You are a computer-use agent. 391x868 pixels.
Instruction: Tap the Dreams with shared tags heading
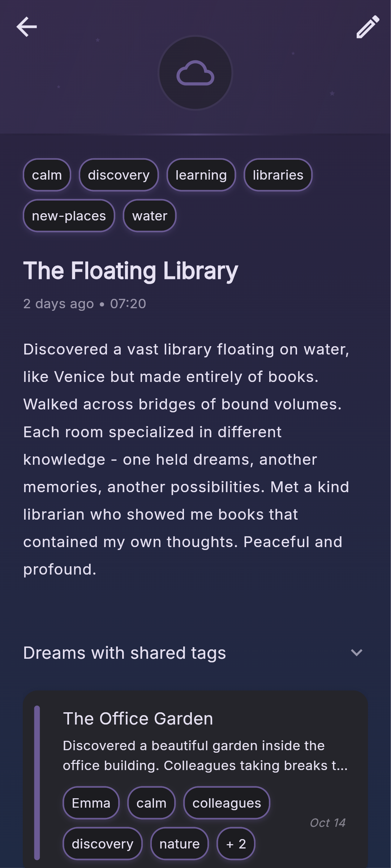[x=125, y=653]
